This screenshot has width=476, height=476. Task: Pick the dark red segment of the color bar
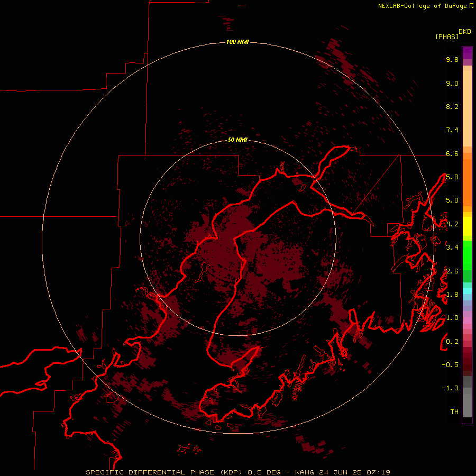pos(467,361)
